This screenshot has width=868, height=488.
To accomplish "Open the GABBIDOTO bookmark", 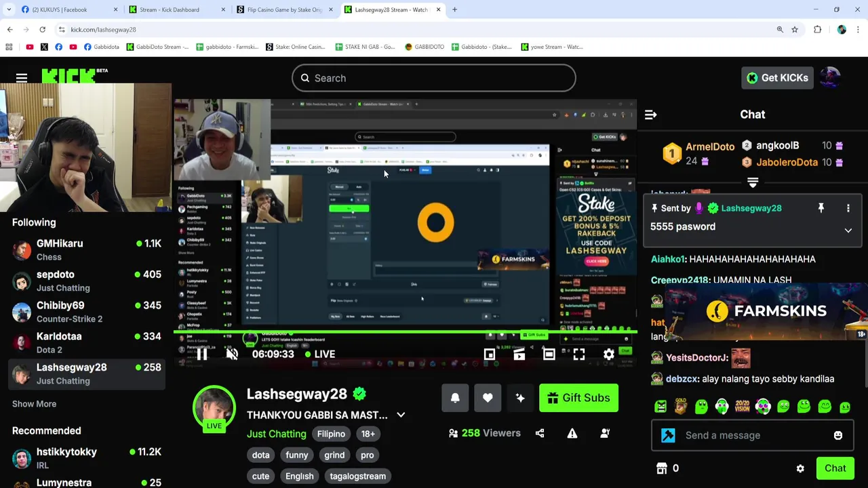I will click(x=424, y=47).
